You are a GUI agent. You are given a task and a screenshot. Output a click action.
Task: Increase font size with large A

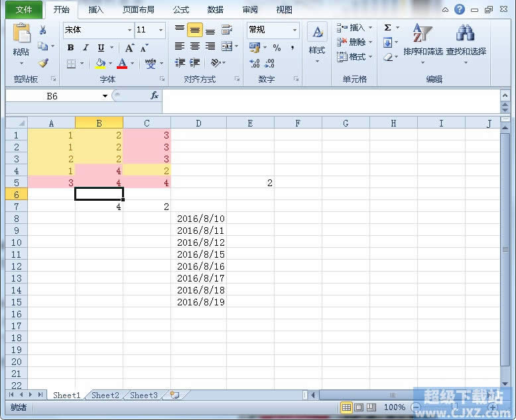click(129, 48)
